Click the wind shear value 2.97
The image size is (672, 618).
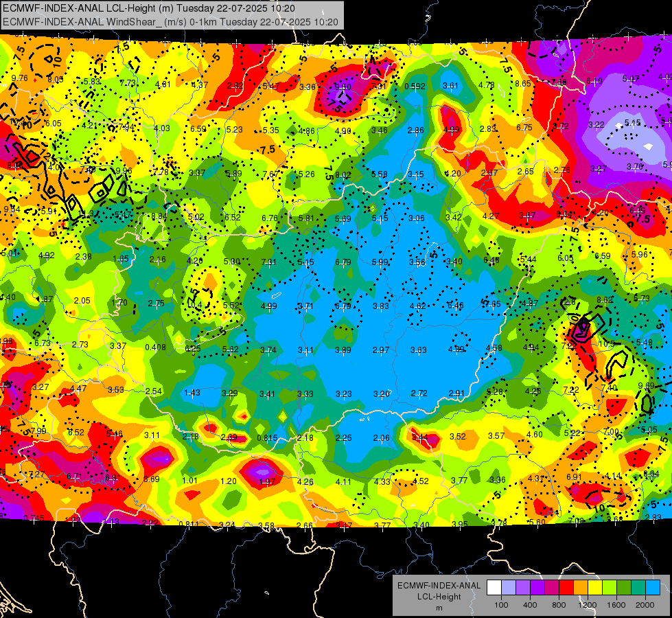(x=381, y=350)
